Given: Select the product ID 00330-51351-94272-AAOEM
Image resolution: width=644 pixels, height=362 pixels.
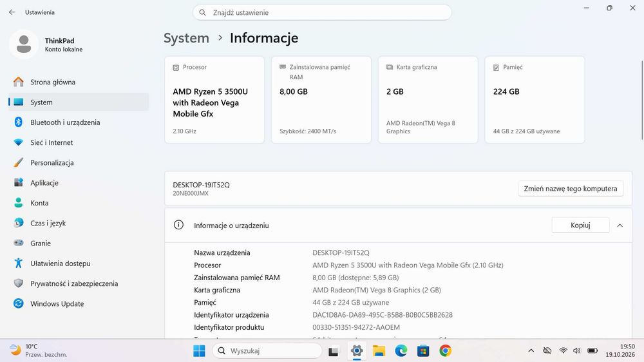Looking at the screenshot, I should click(356, 327).
